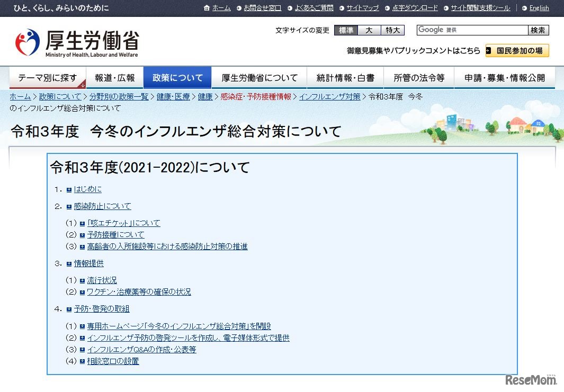Enable the 特大 text size
The image size is (564, 392).
392,30
